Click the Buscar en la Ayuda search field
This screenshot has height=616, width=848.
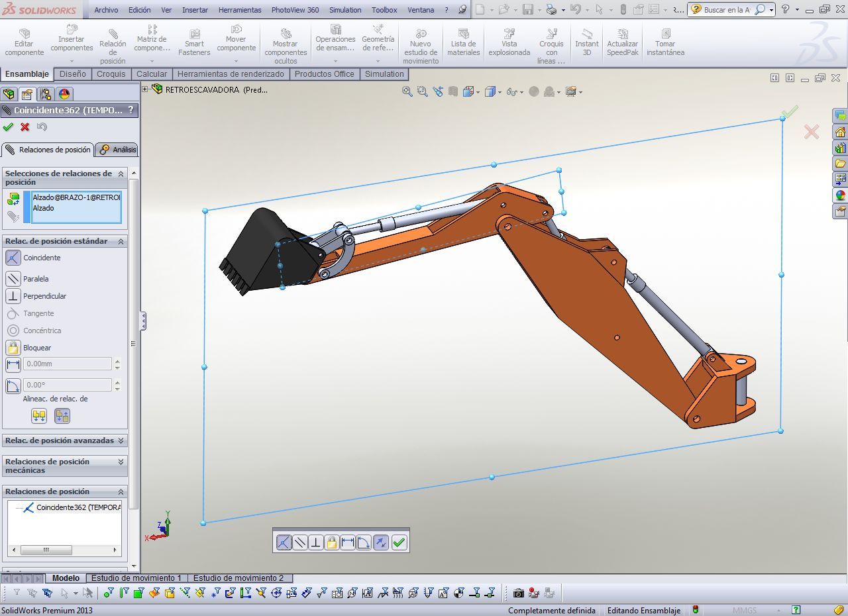click(x=727, y=10)
